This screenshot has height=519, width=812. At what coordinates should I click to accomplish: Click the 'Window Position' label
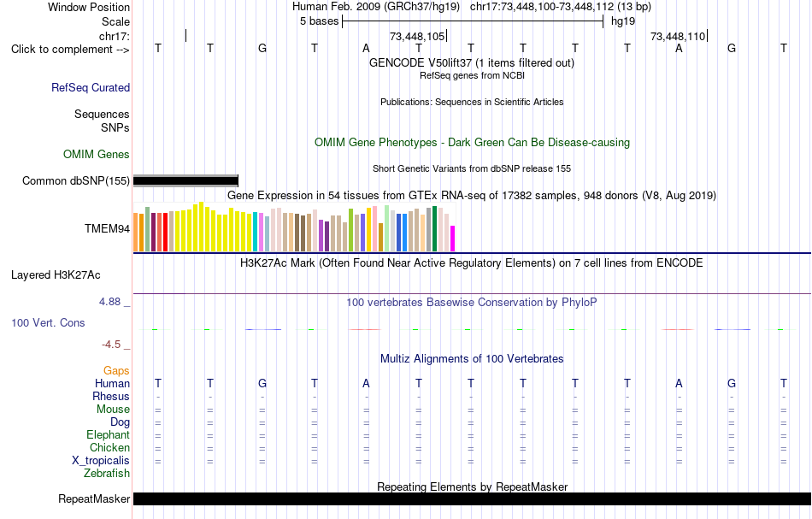[x=89, y=7]
